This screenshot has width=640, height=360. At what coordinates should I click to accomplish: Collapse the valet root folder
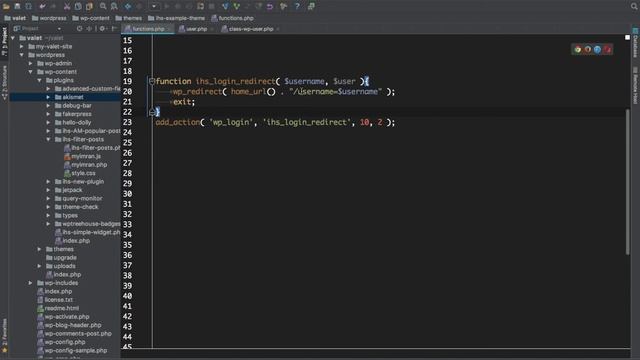[13, 38]
